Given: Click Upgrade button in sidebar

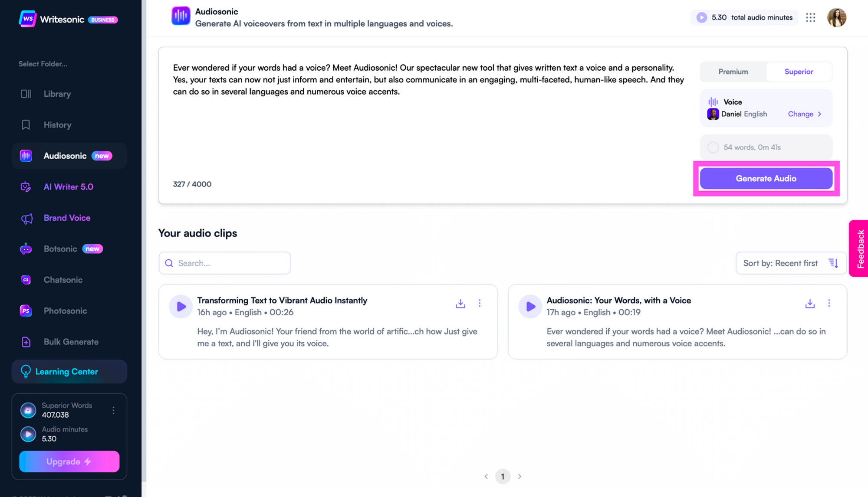Looking at the screenshot, I should click(69, 461).
